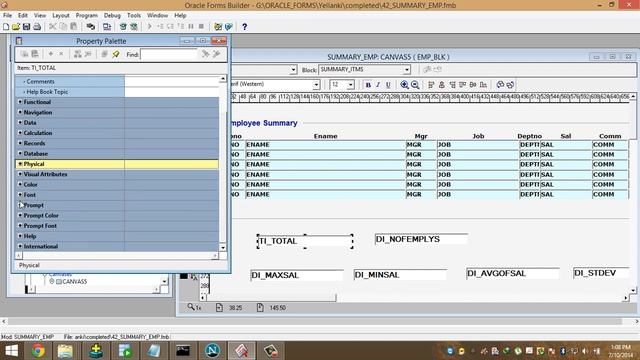Click the Connect to database icon
The width and height of the screenshot is (640, 360).
[91, 27]
